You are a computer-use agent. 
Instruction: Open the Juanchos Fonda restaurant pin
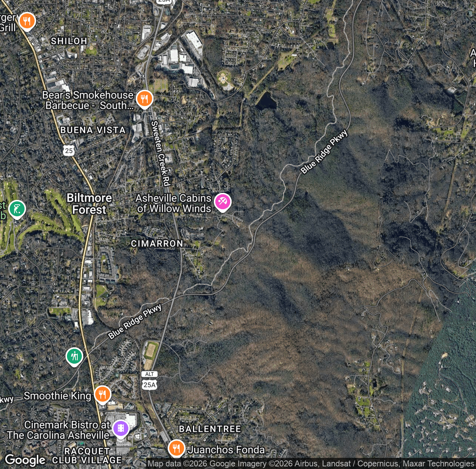pyautogui.click(x=176, y=449)
